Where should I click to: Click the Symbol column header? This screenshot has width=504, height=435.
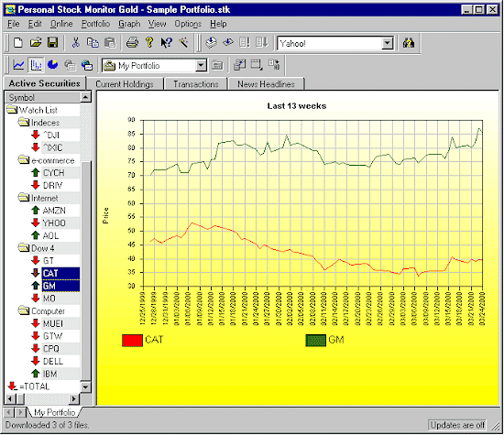tap(42, 97)
